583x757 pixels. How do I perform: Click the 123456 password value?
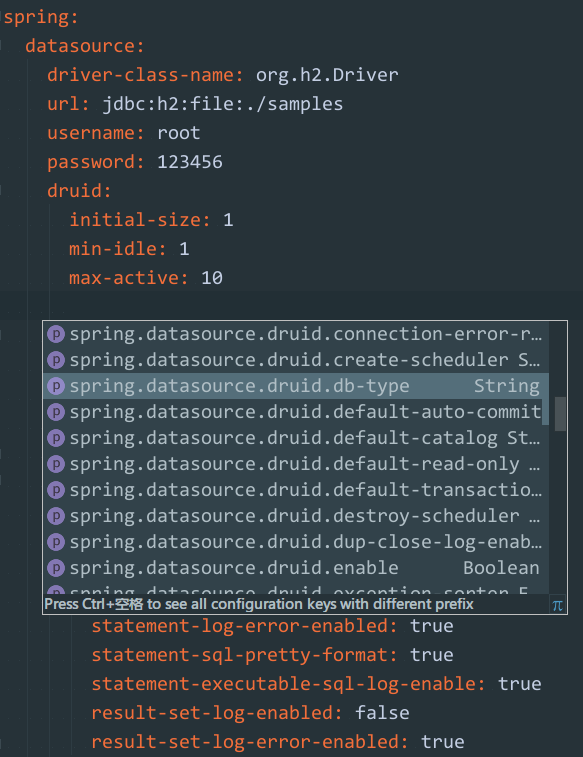190,162
